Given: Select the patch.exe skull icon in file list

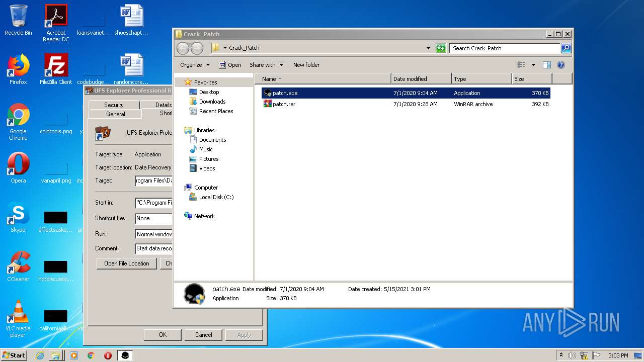Looking at the screenshot, I should point(268,93).
